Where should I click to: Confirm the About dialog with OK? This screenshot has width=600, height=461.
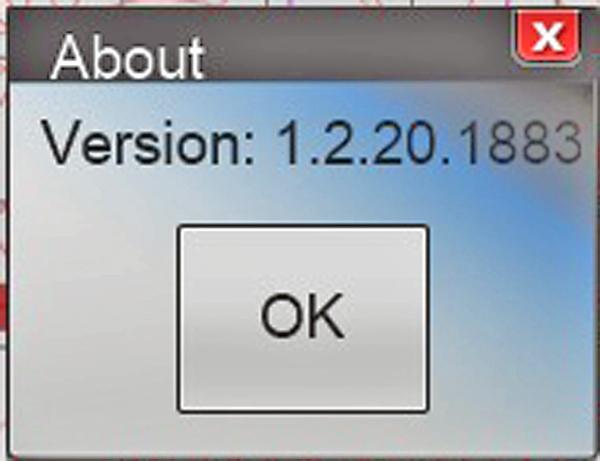(x=303, y=319)
